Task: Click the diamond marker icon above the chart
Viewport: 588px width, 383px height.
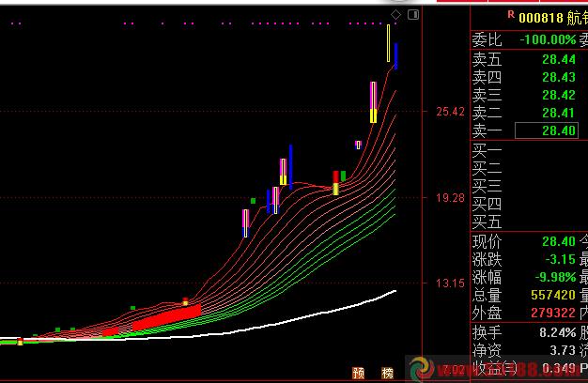Action: (396, 16)
